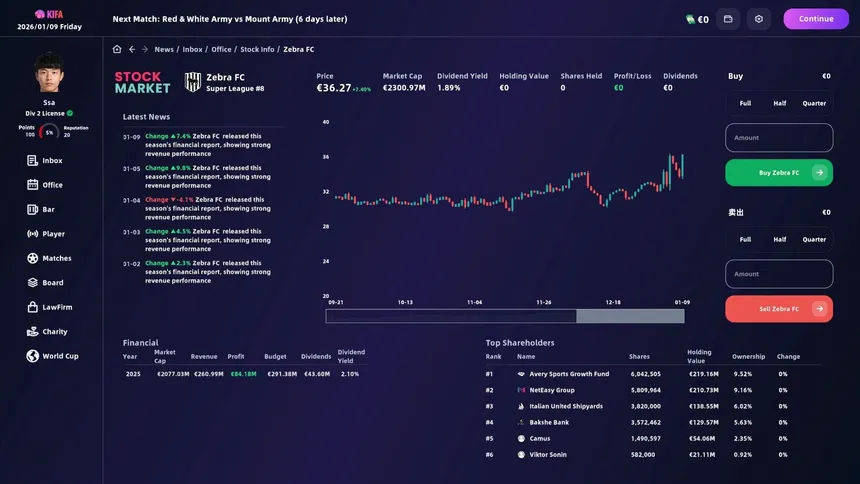The width and height of the screenshot is (860, 484).
Task: Go to Matches in the sidebar
Action: tap(56, 258)
